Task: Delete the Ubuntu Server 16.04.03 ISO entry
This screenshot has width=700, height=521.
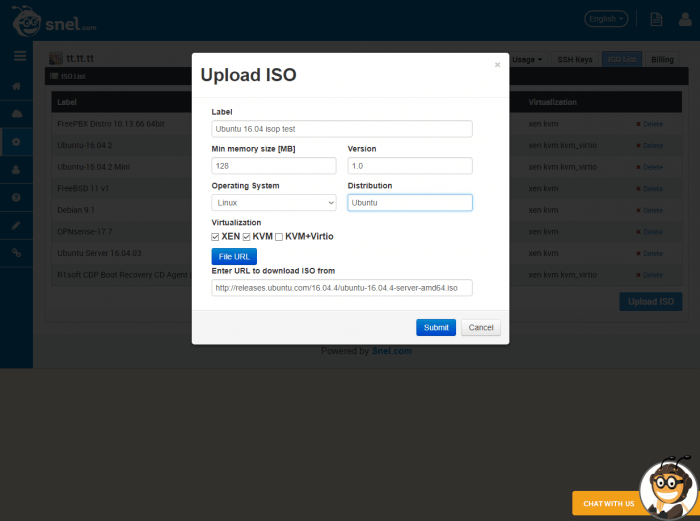Action: click(x=649, y=253)
